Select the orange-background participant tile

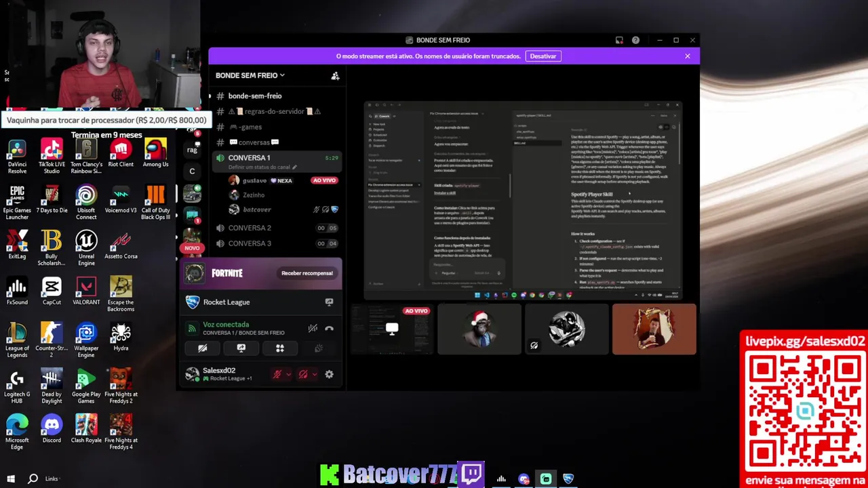point(654,329)
